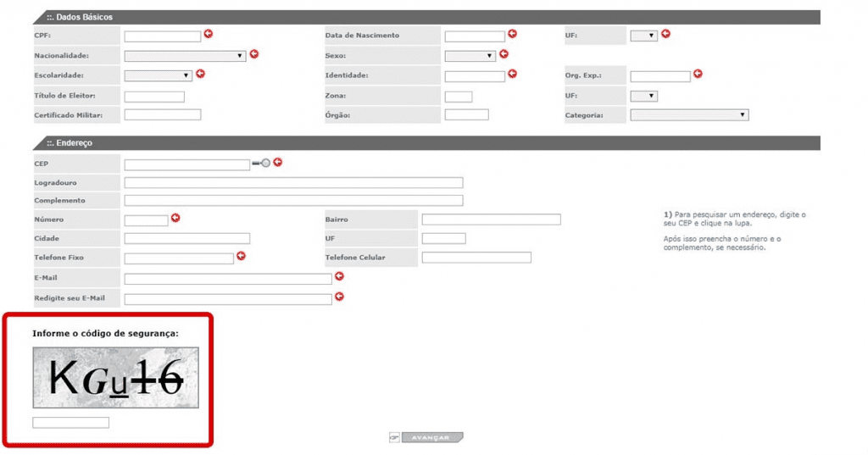
Task: Click the red arrow icon beside Número field
Action: 175,218
